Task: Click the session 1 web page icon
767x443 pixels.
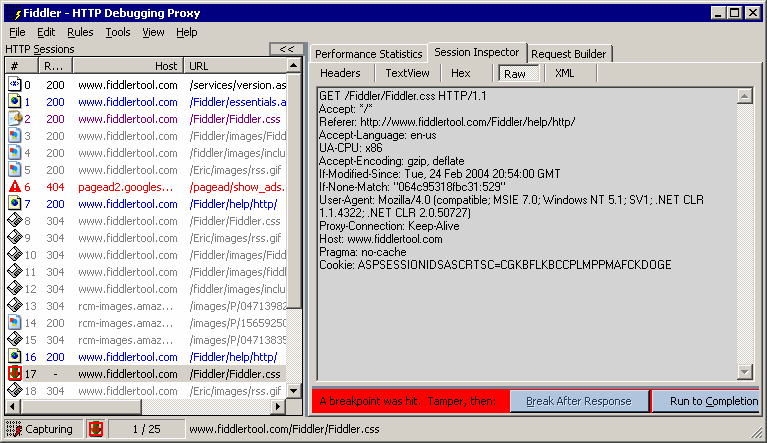Action: coord(15,102)
